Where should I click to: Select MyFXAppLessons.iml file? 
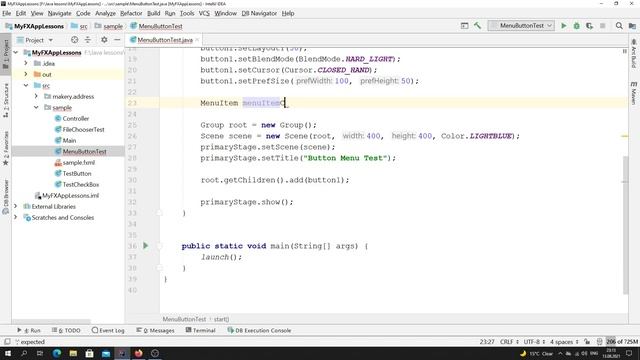(x=70, y=196)
